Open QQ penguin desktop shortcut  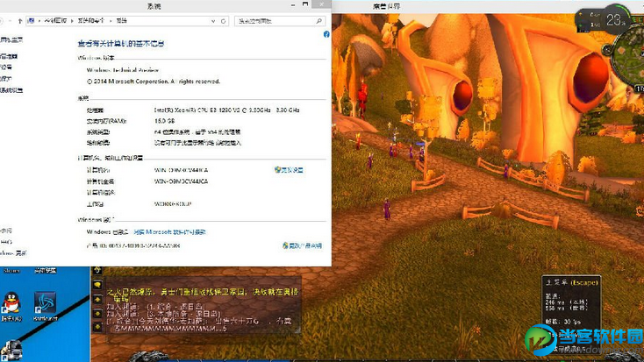(x=11, y=307)
